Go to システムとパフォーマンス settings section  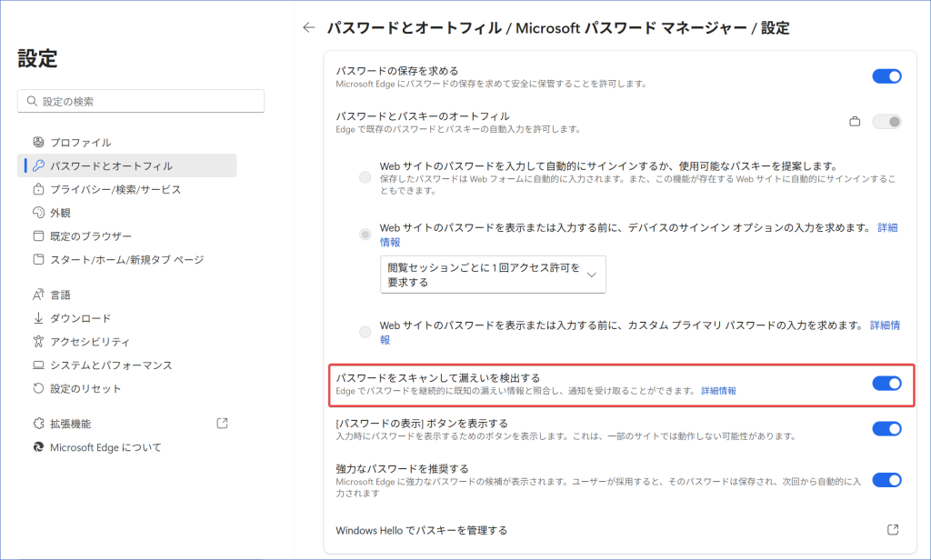[x=110, y=365]
